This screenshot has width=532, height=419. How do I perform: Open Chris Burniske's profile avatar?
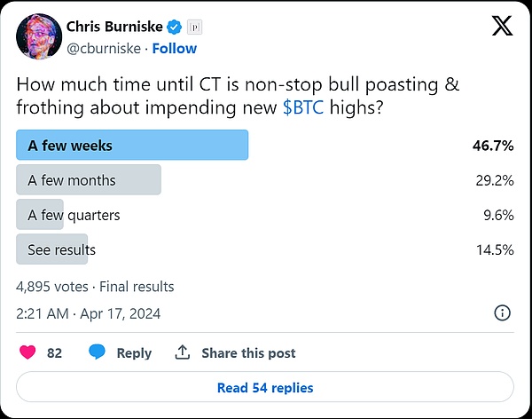point(38,36)
